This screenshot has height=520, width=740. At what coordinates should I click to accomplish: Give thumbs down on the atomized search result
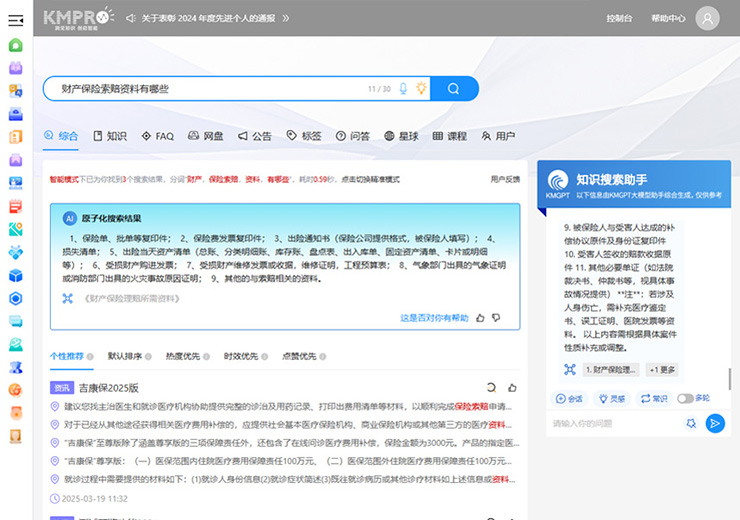pos(496,318)
